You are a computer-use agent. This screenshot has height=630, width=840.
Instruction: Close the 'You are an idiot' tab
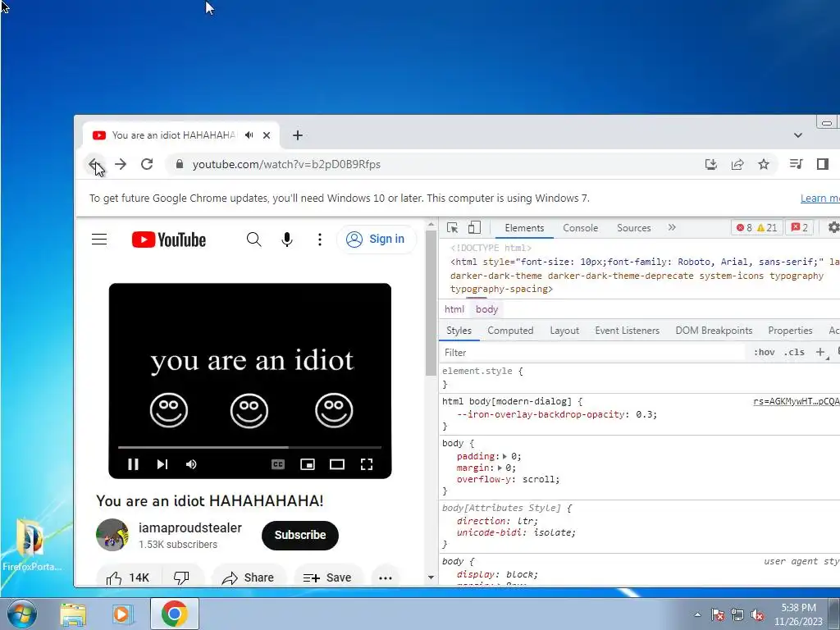267,135
